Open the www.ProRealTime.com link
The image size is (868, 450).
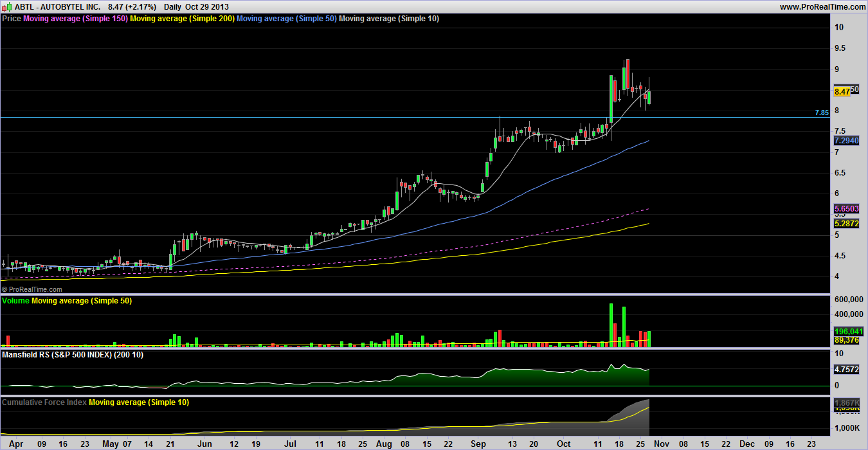(x=822, y=6)
